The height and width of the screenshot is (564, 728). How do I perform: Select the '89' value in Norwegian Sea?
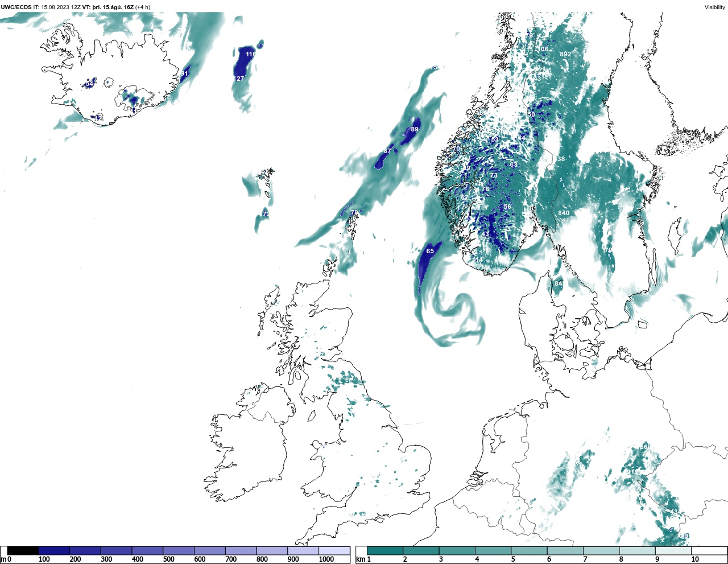(x=415, y=129)
